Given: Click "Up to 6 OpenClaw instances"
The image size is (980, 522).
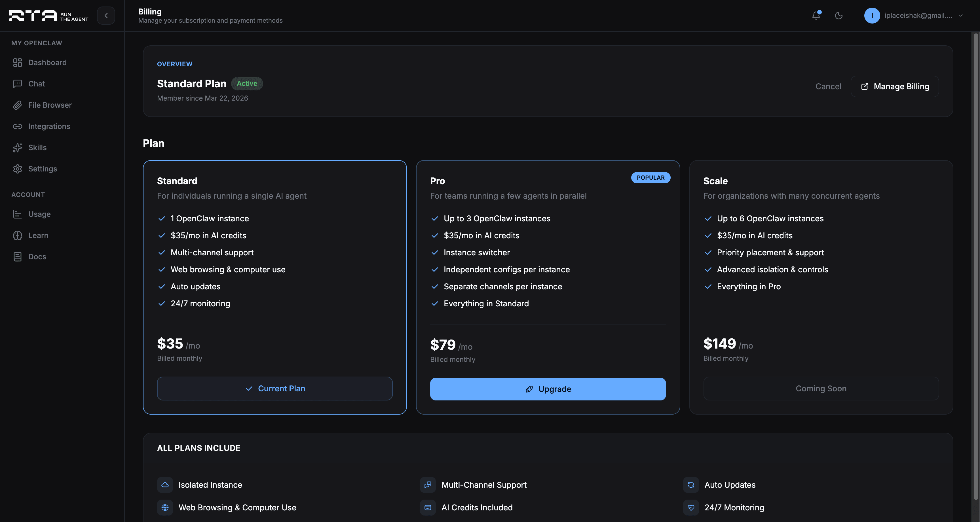Looking at the screenshot, I should pyautogui.click(x=770, y=219).
